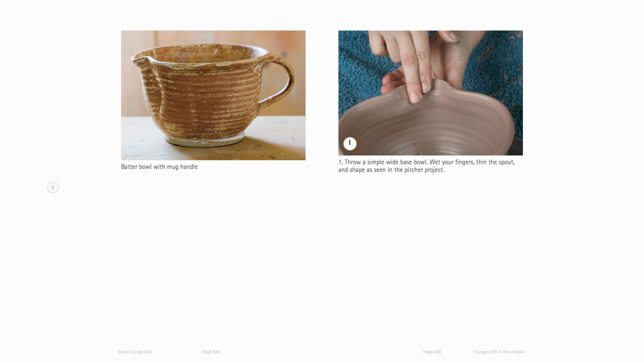This screenshot has height=362, width=644.
Task: Click the word 'pitcher project' in step text
Action: (424, 170)
